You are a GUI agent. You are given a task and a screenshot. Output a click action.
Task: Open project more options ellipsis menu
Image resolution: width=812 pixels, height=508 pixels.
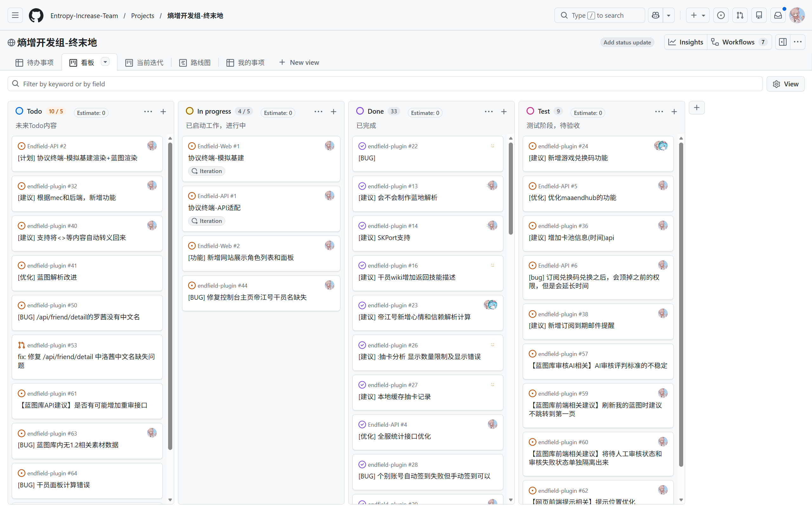(x=798, y=42)
